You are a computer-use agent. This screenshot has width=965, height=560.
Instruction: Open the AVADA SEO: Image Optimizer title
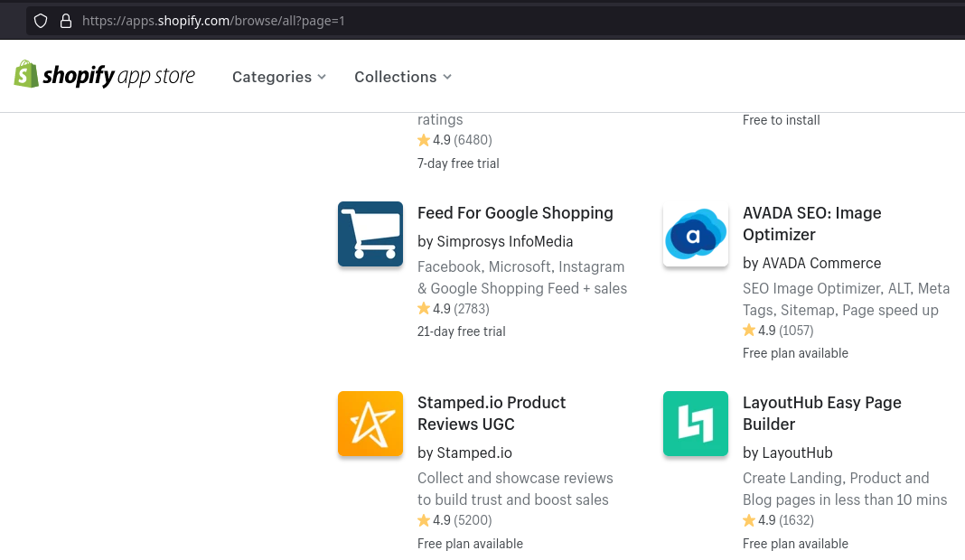811,224
